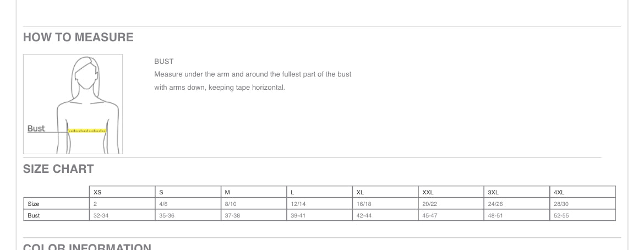This screenshot has height=250, width=644.
Task: Select the 52-55 bust measurement cell
Action: click(x=561, y=215)
